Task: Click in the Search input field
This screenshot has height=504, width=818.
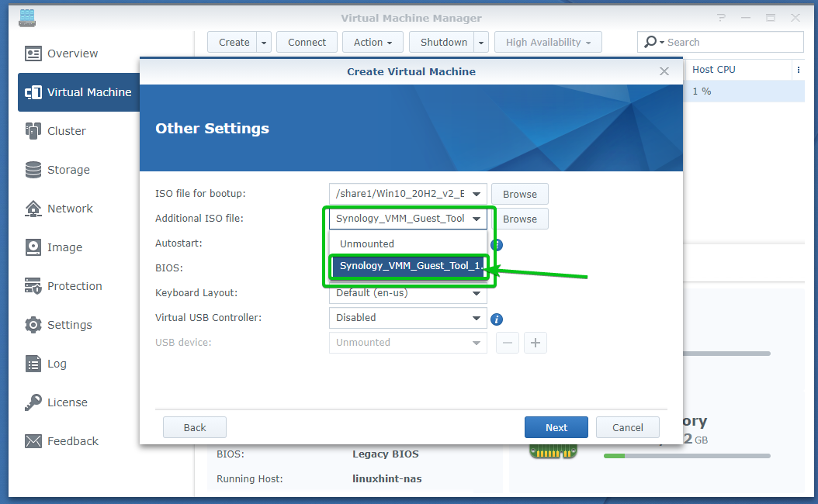Action: (733, 42)
